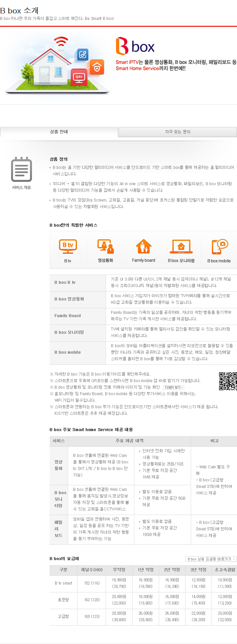Switch to the 자주 찾는 문의 tab

pos(178,132)
